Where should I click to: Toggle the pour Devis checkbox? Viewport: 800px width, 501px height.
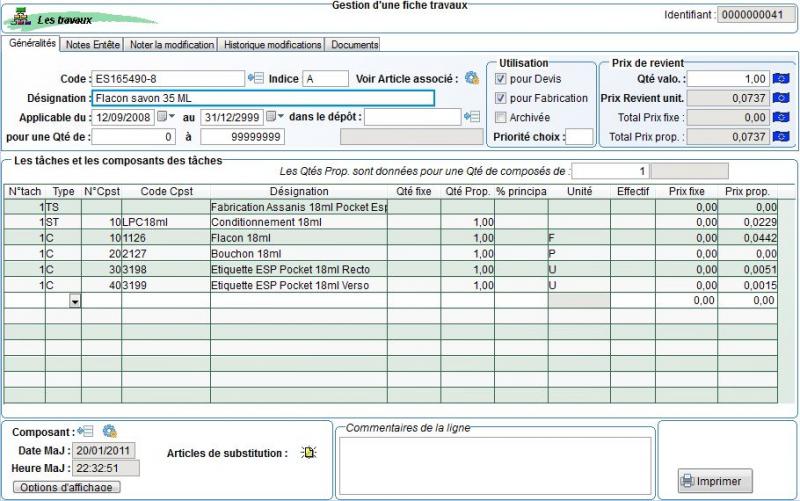(x=501, y=79)
